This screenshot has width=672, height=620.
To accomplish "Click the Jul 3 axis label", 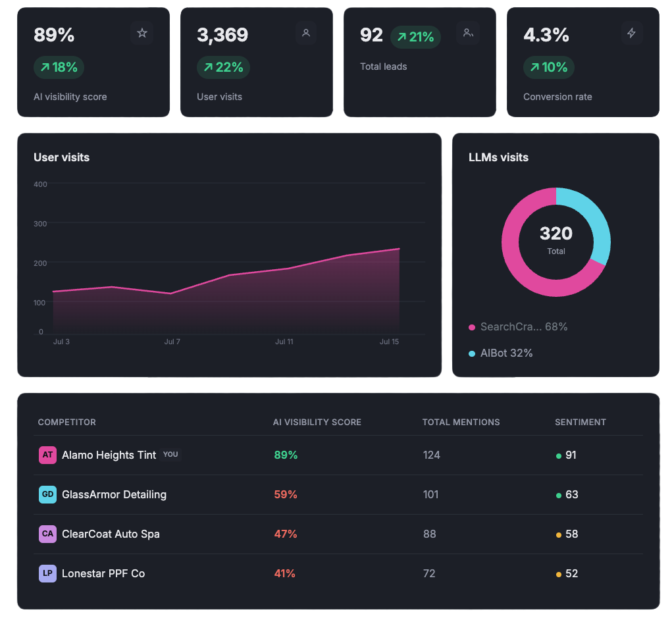I will tap(61, 342).
